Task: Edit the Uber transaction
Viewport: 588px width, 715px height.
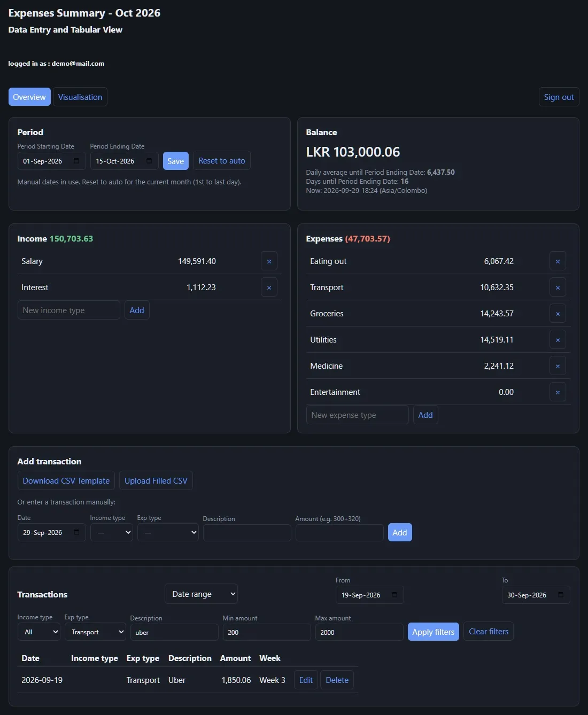Action: 306,680
